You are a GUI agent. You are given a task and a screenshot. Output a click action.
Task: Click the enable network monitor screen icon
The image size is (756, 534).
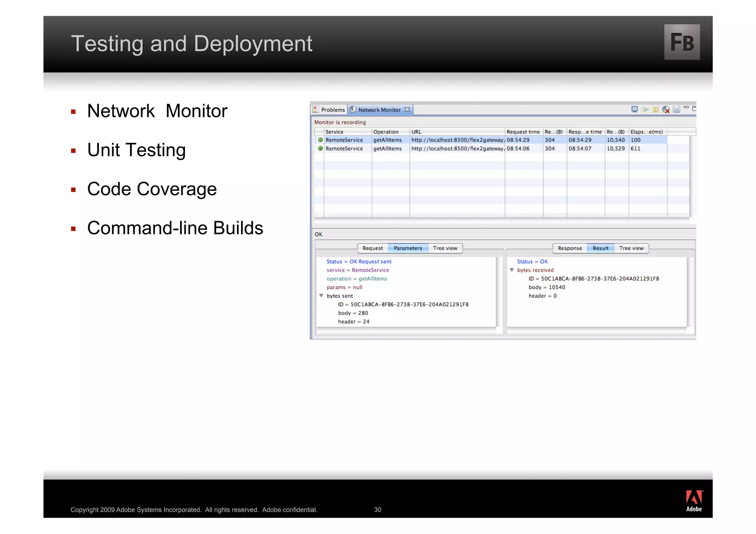click(634, 109)
